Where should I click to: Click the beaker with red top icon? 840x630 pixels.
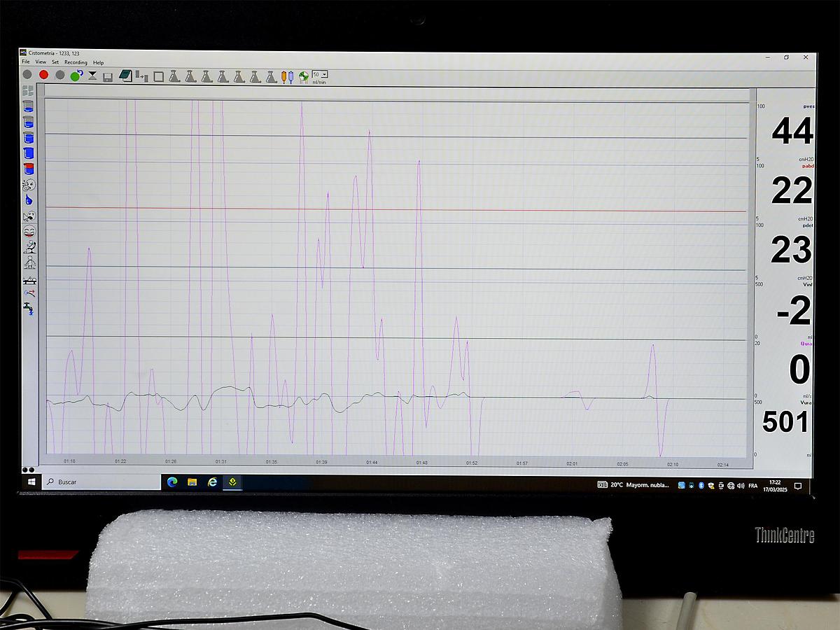click(x=29, y=169)
